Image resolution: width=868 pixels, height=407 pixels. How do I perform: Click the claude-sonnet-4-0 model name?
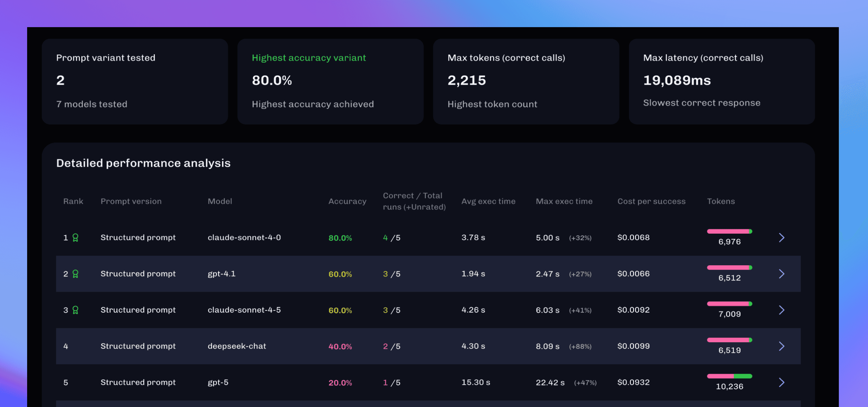click(x=244, y=237)
